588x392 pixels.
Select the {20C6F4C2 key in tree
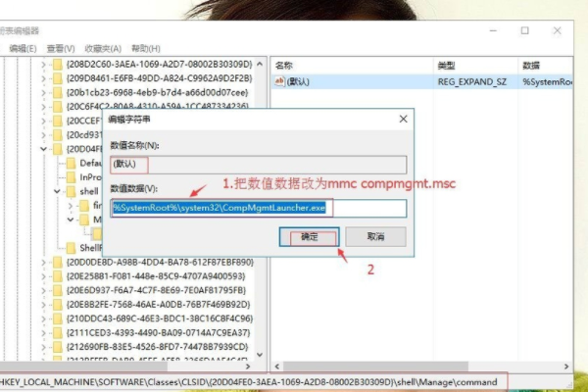pyautogui.click(x=158, y=107)
